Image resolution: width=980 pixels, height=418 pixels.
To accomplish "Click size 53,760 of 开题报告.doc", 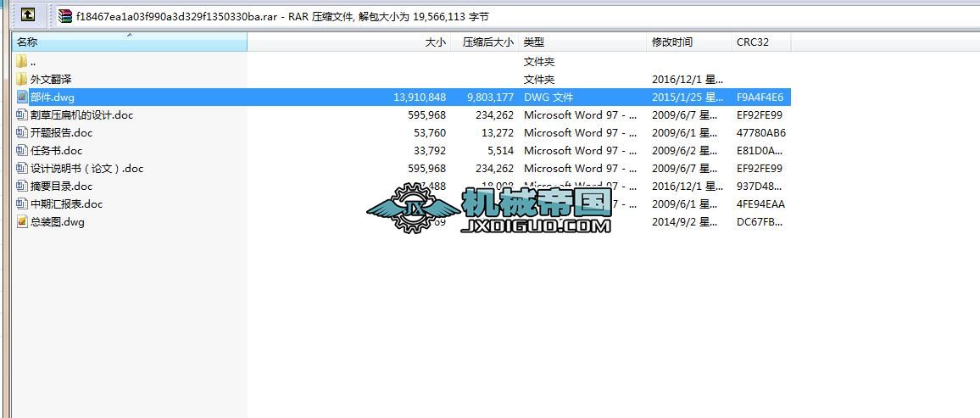I will coord(429,133).
